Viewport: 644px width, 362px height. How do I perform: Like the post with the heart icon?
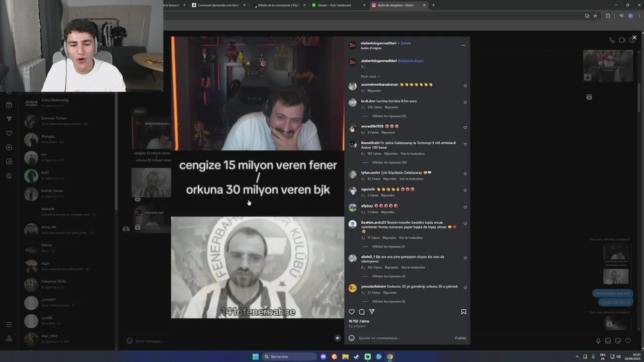coord(352,312)
